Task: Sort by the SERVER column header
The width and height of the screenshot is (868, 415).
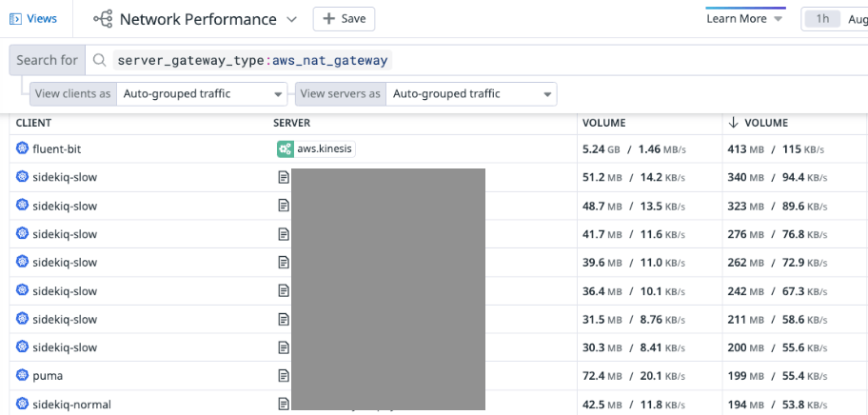Action: point(292,123)
